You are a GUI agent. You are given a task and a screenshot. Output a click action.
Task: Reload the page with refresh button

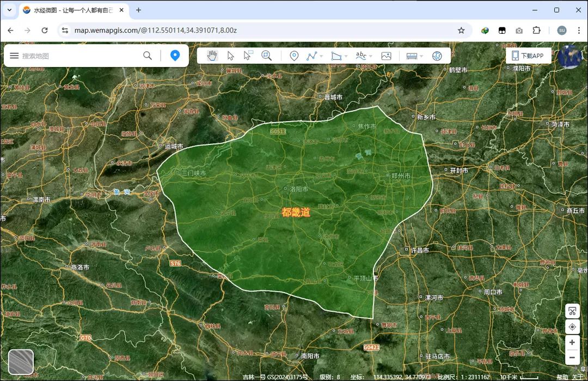click(45, 31)
